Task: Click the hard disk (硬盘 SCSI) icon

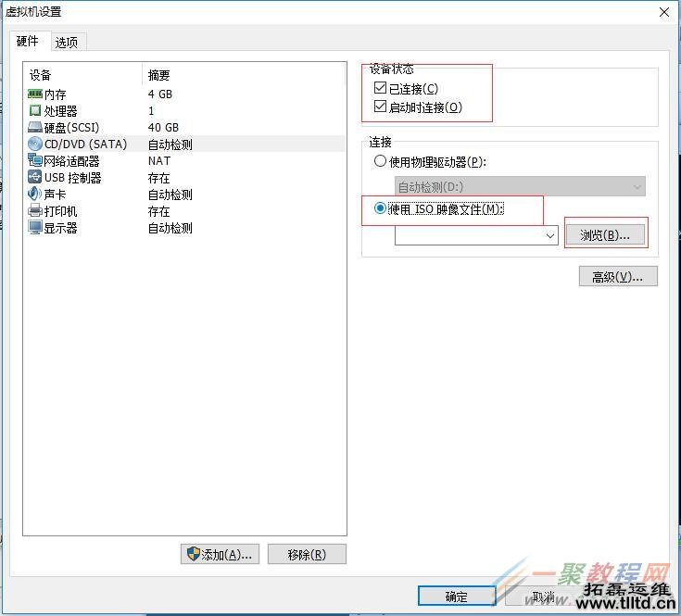Action: [35, 127]
